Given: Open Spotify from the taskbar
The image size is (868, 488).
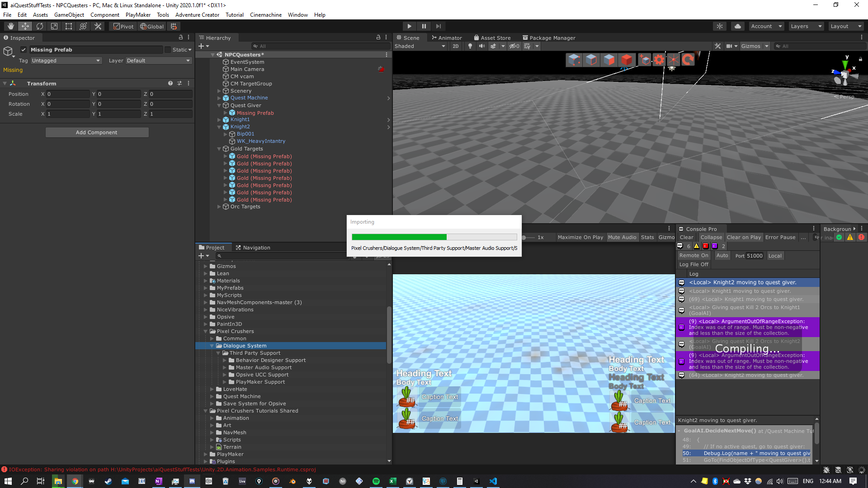Looking at the screenshot, I should click(376, 481).
